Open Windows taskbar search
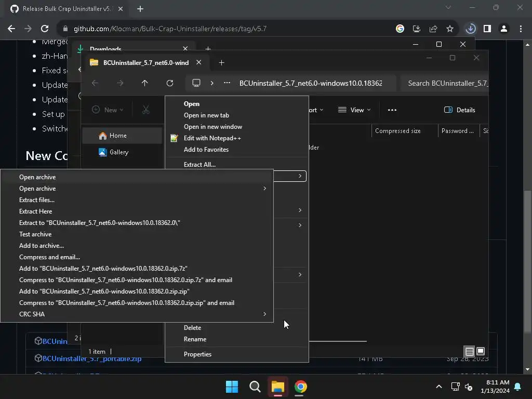Image resolution: width=532 pixels, height=399 pixels. [255, 387]
